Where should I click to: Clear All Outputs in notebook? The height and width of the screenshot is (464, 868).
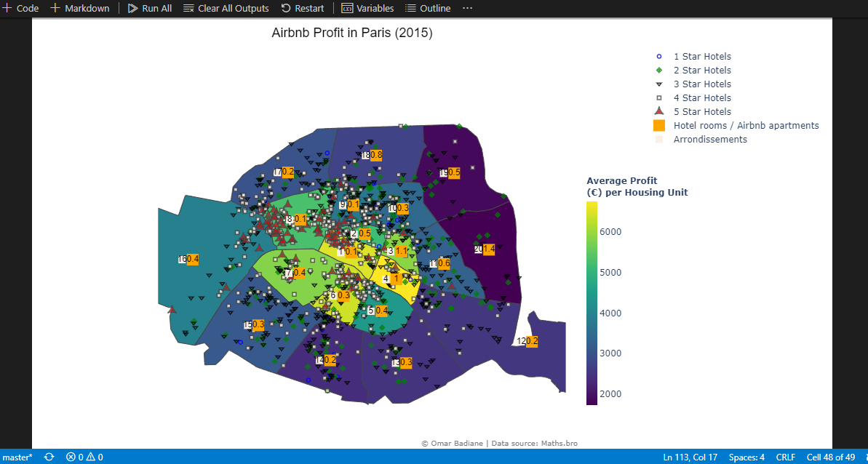(x=226, y=8)
